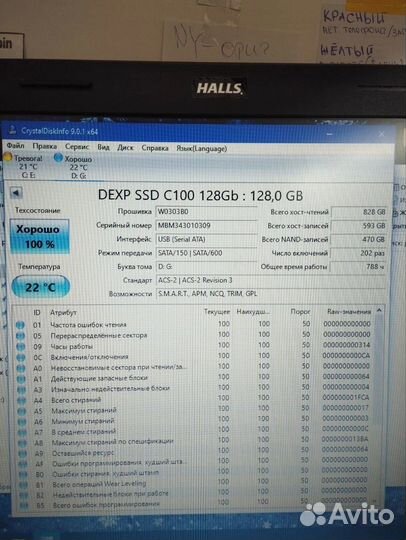This screenshot has width=406, height=540.
Task: Click the Возможности field S.M.A.R.T., APM
Action: 271,294
